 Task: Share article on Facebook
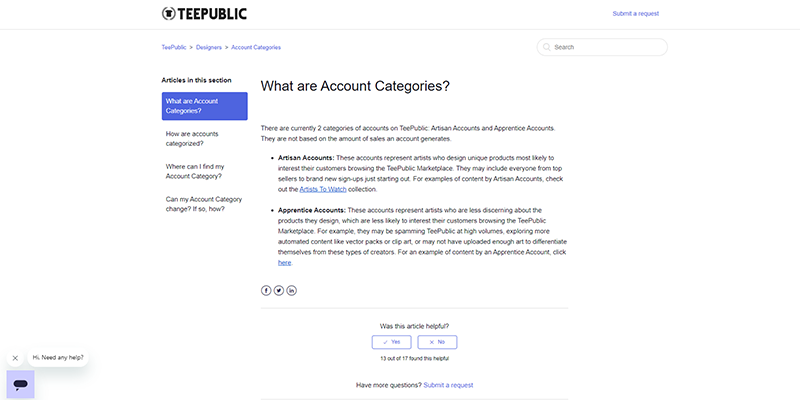(266, 290)
